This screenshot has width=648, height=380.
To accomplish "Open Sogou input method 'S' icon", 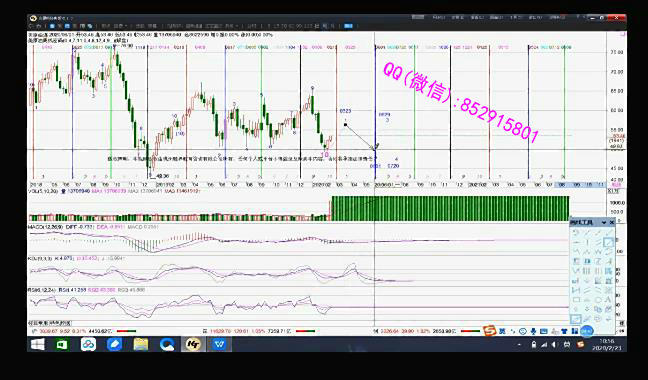I will 490,331.
